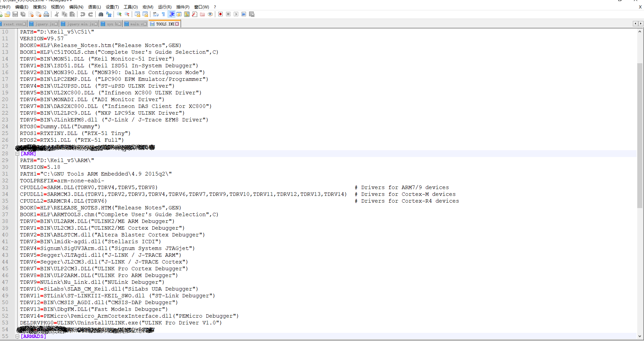Screen dimensions: 644x341
Task: Toggle word wrap
Action: tap(156, 14)
